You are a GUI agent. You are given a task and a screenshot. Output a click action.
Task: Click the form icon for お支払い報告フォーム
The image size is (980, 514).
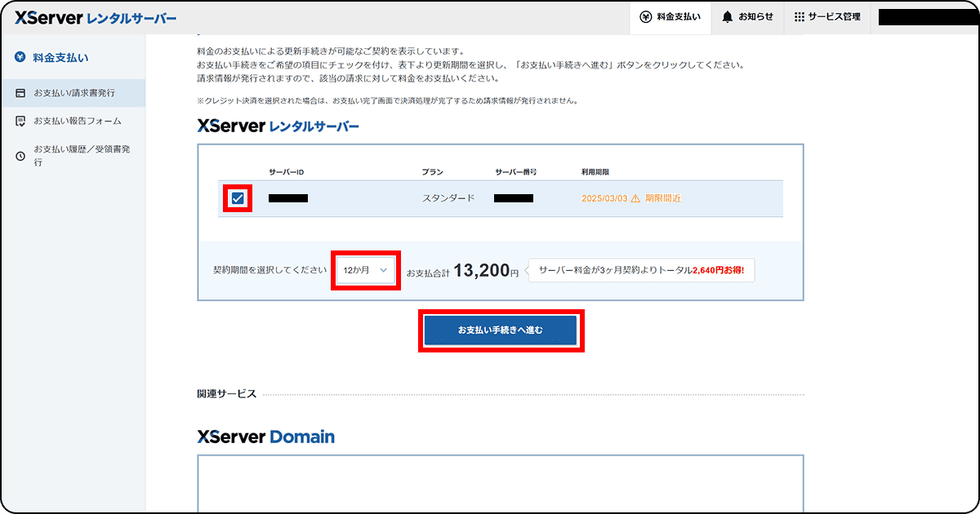click(x=20, y=121)
